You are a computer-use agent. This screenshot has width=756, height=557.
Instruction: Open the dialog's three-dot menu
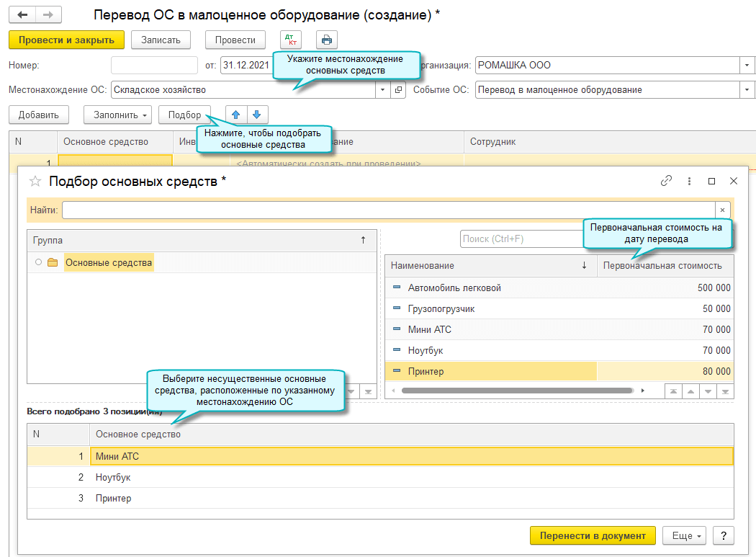[689, 181]
